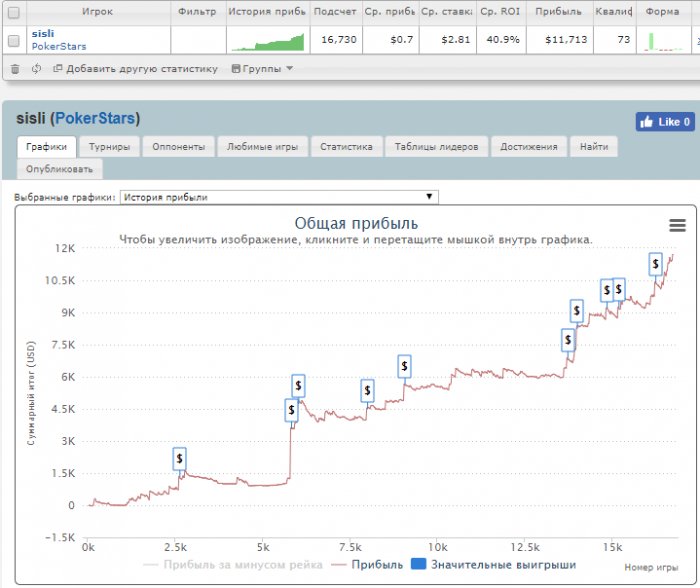Switch to the Статистика tab
Screen dimensions: 700x588
[346, 147]
